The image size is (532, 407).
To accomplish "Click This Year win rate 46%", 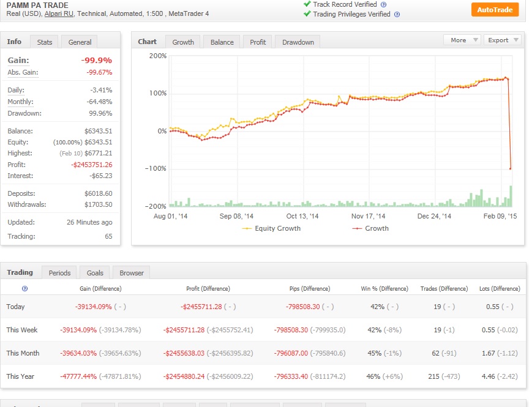I will (373, 376).
